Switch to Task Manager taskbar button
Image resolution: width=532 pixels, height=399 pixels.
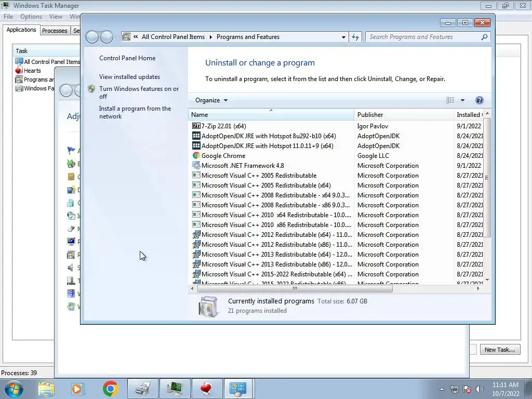coord(175,389)
